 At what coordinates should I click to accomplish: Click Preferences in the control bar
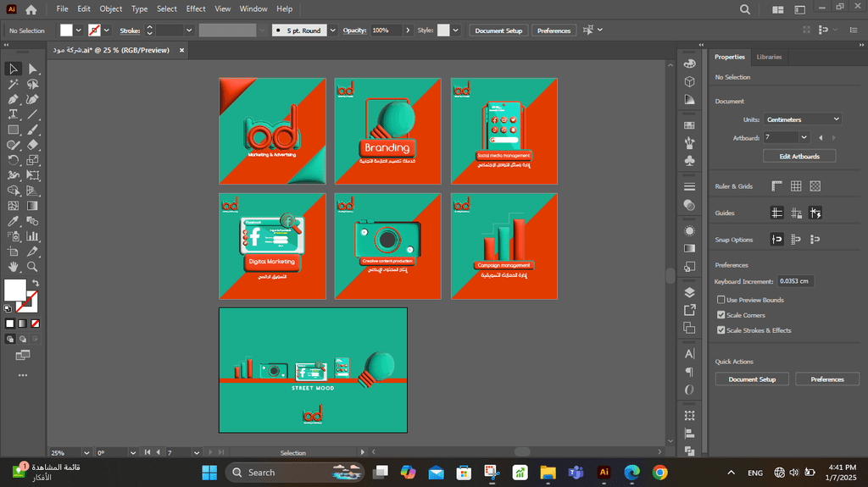pyautogui.click(x=554, y=30)
